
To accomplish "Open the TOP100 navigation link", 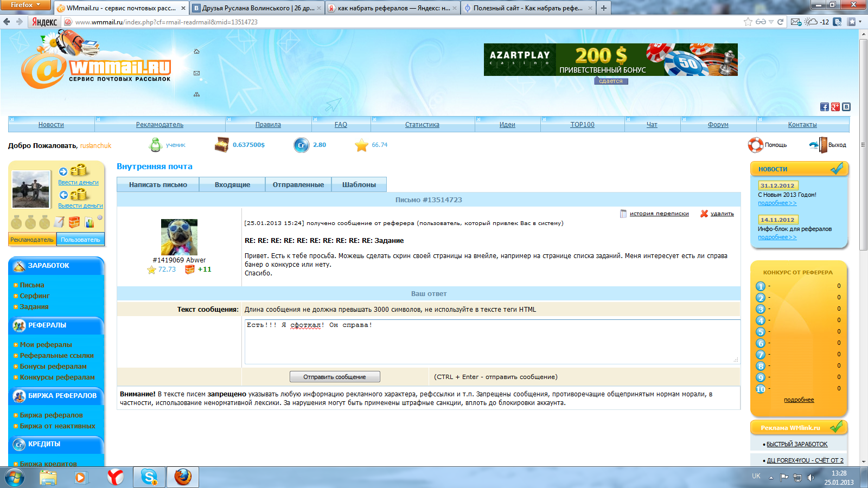I will (x=582, y=125).
